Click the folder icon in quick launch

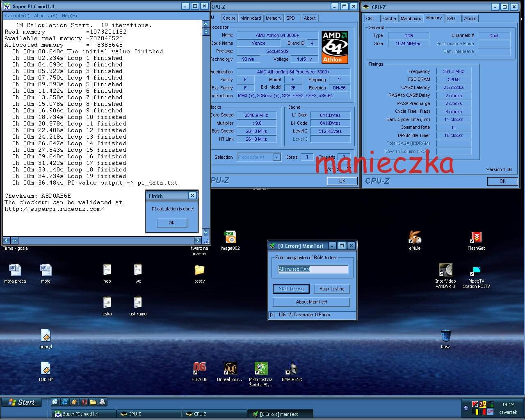point(93,402)
